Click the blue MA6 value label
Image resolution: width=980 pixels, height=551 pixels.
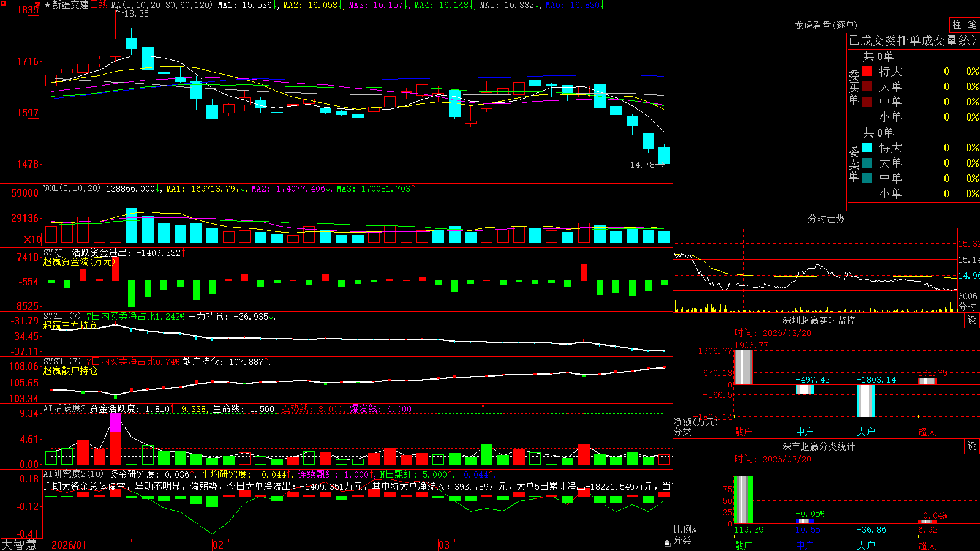tap(575, 5)
